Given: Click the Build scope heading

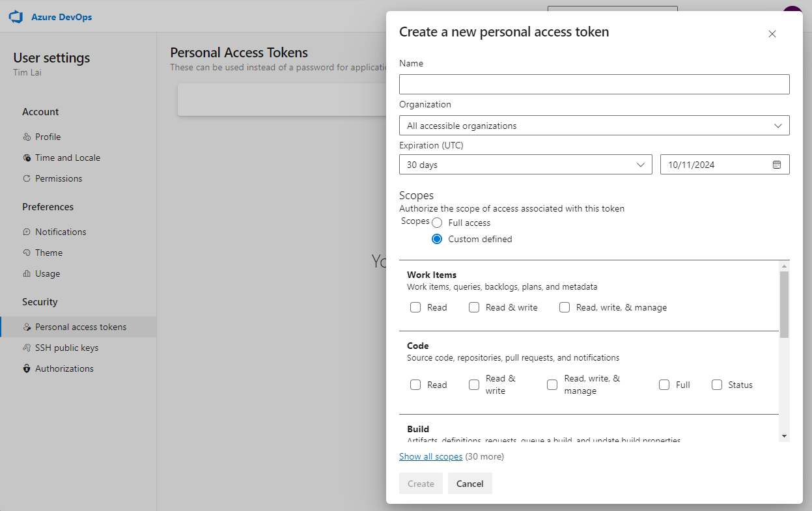Looking at the screenshot, I should pos(418,429).
